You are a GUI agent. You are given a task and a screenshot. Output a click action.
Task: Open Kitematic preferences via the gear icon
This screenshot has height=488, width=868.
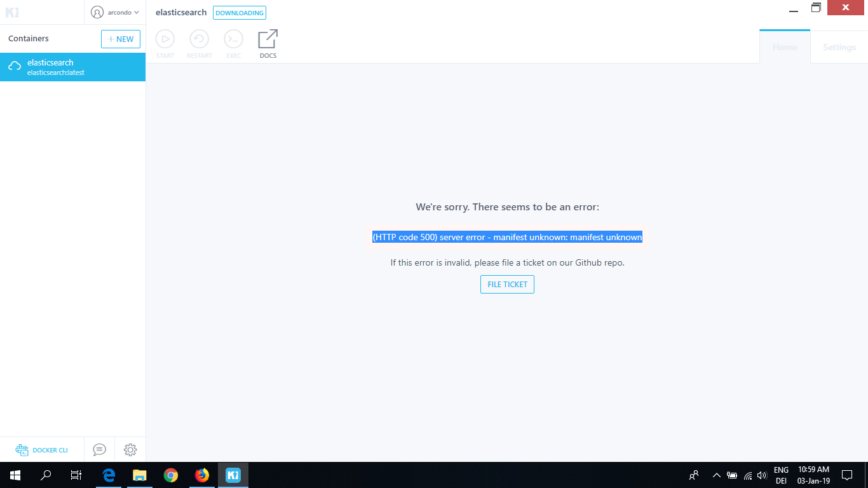[x=130, y=449]
